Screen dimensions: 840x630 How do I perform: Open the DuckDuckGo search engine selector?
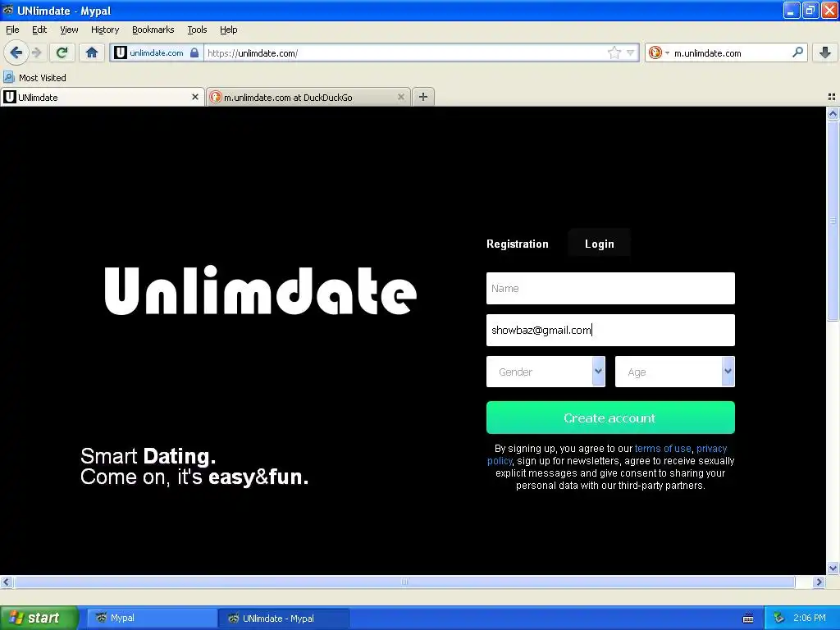tap(659, 52)
